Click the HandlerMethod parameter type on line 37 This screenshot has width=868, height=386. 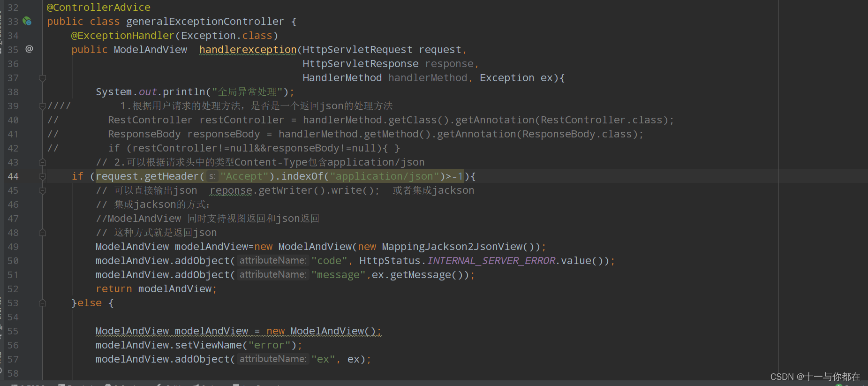coord(342,78)
